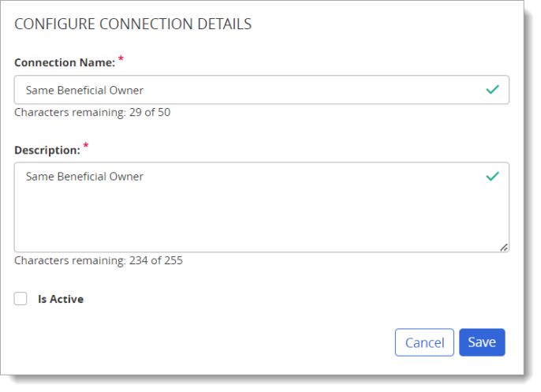
Task: Click the red asterisk beside Description label
Action: 86,146
